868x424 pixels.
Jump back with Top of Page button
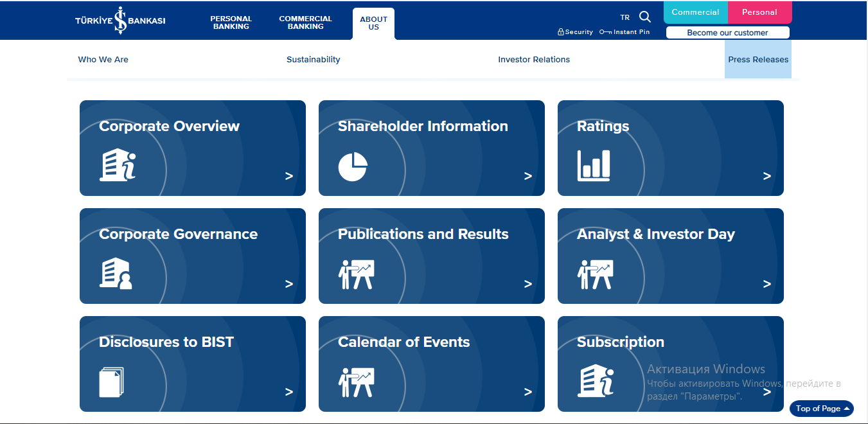(x=821, y=409)
